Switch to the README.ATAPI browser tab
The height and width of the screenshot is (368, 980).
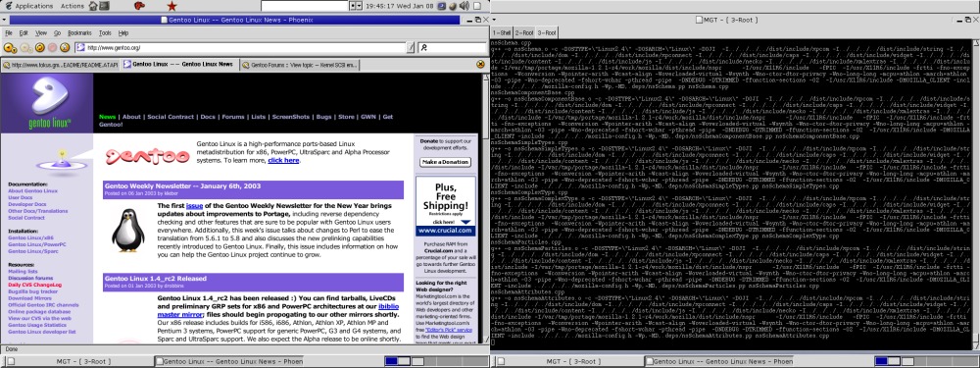tap(60, 65)
